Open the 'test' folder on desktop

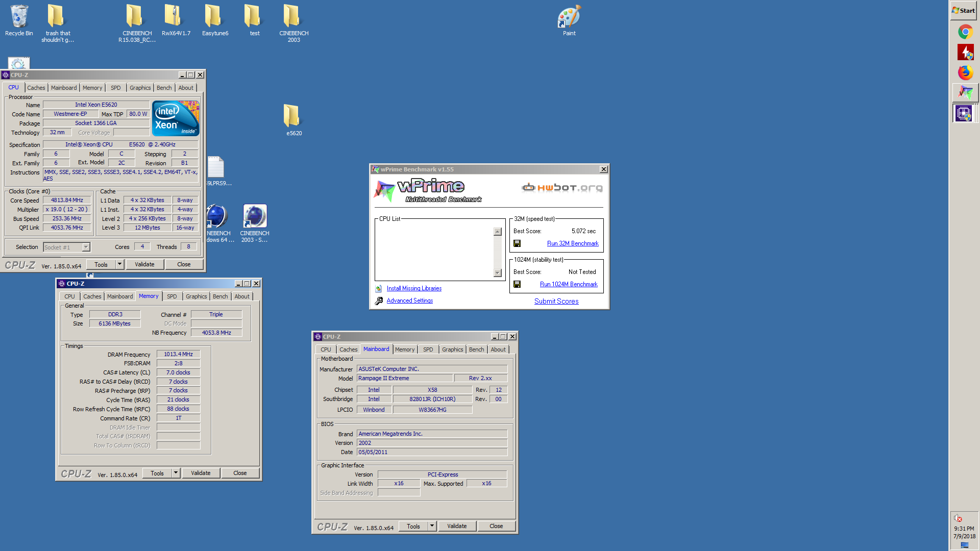coord(254,19)
